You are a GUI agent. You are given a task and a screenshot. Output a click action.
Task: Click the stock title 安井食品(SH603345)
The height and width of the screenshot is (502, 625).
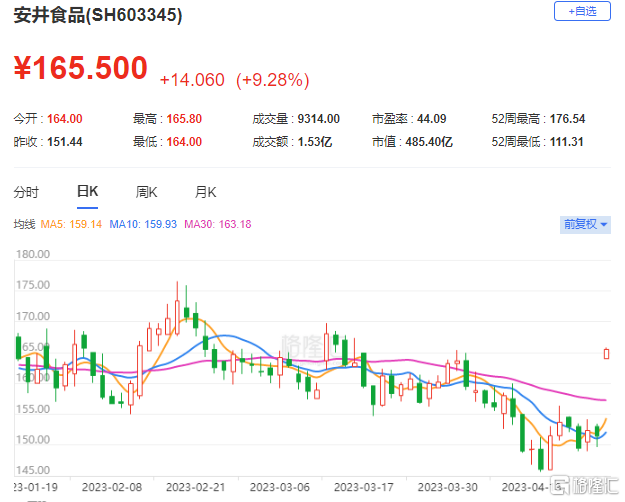(x=98, y=15)
